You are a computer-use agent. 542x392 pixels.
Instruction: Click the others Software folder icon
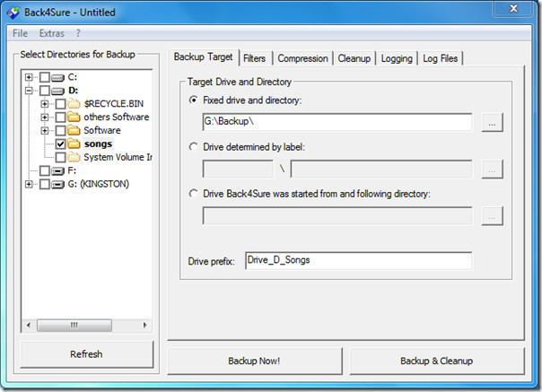(74, 117)
